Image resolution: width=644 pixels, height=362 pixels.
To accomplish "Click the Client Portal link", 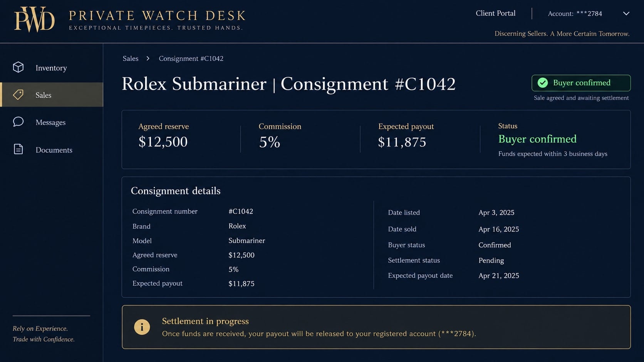I will [495, 13].
